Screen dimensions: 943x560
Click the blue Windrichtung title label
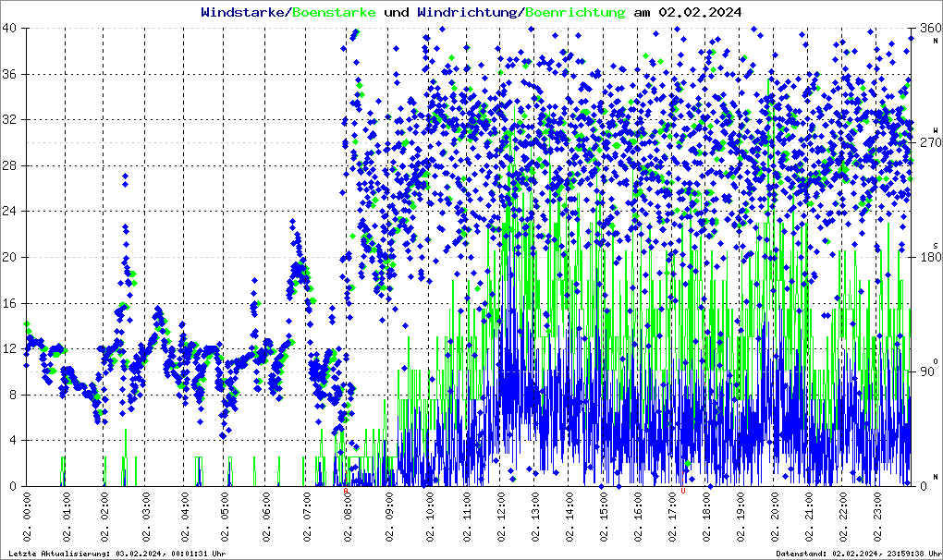(x=468, y=12)
